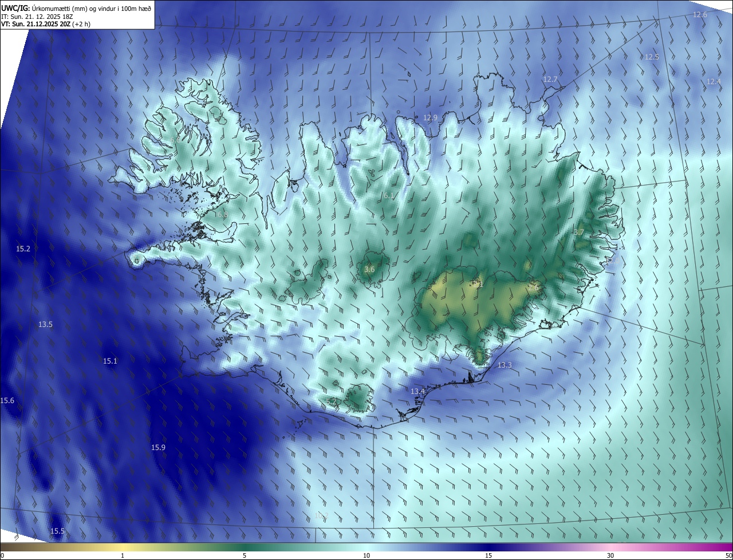Click the 6.6 value in the Westfjords
Image resolution: width=733 pixels, height=560 pixels.
175,139
